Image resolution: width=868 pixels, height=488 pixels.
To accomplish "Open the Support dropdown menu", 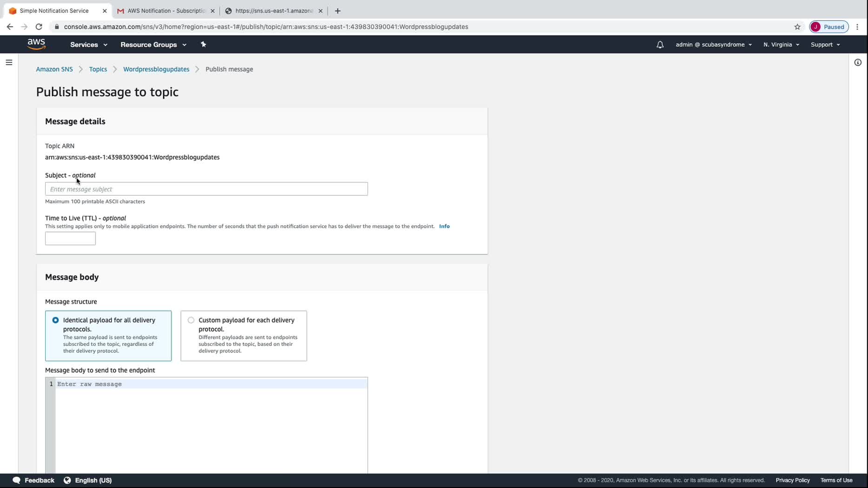I will [825, 45].
